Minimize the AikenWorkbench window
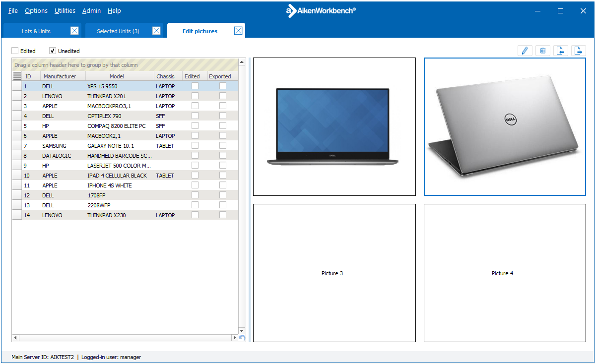595x364 pixels. [x=538, y=11]
